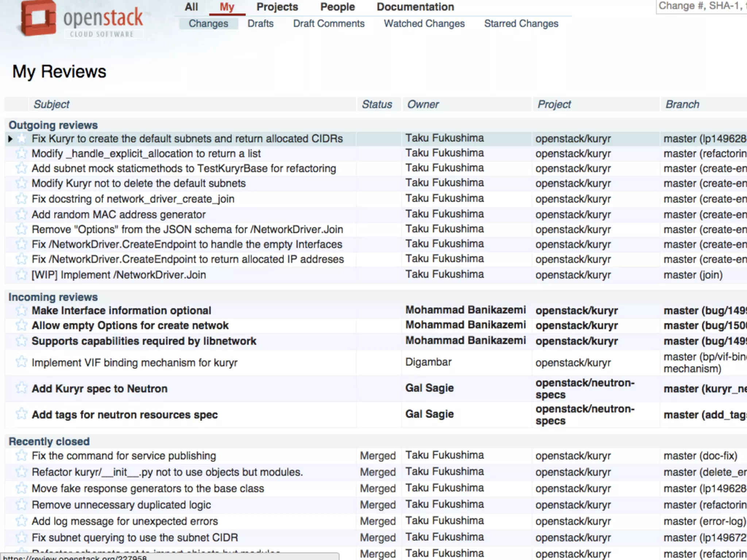
Task: Star 'Add tags for neutron resources spec'
Action: 22,414
